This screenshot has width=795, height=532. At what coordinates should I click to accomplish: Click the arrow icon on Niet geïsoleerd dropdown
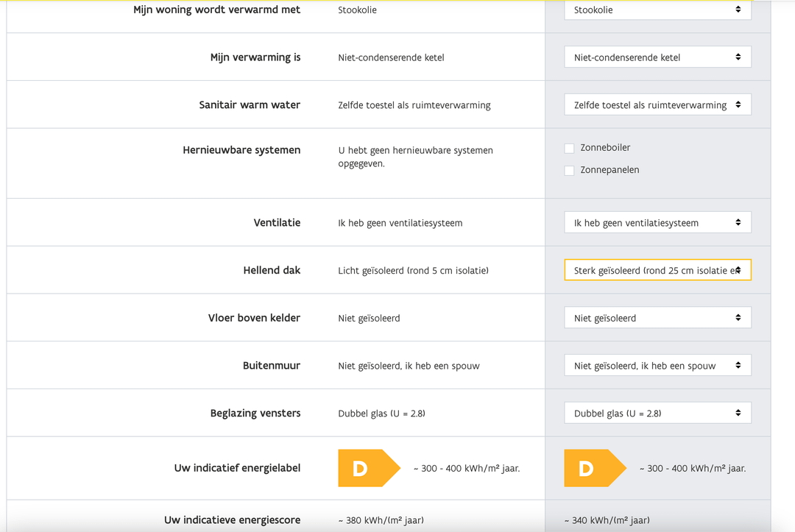click(x=738, y=318)
